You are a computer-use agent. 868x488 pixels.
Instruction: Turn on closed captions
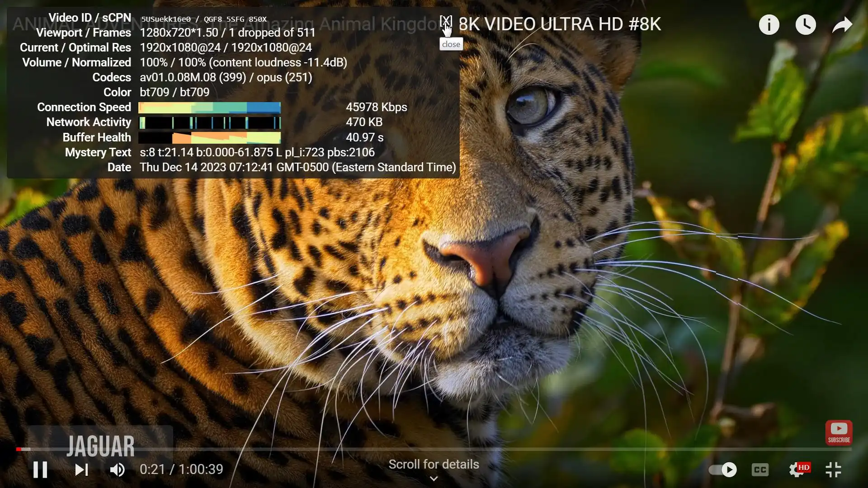click(760, 469)
